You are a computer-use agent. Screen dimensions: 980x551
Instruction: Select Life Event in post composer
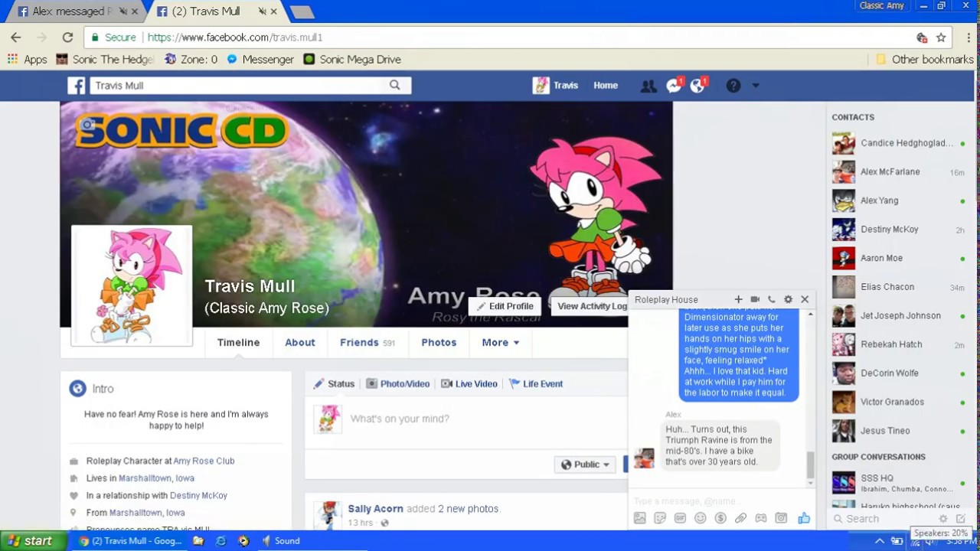click(x=536, y=383)
